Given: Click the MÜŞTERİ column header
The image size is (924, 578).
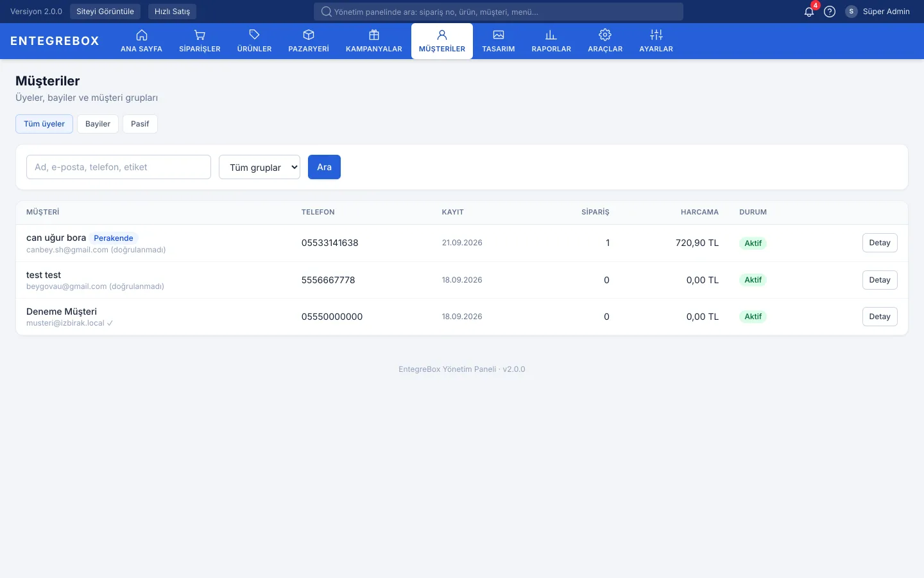Looking at the screenshot, I should 43,212.
